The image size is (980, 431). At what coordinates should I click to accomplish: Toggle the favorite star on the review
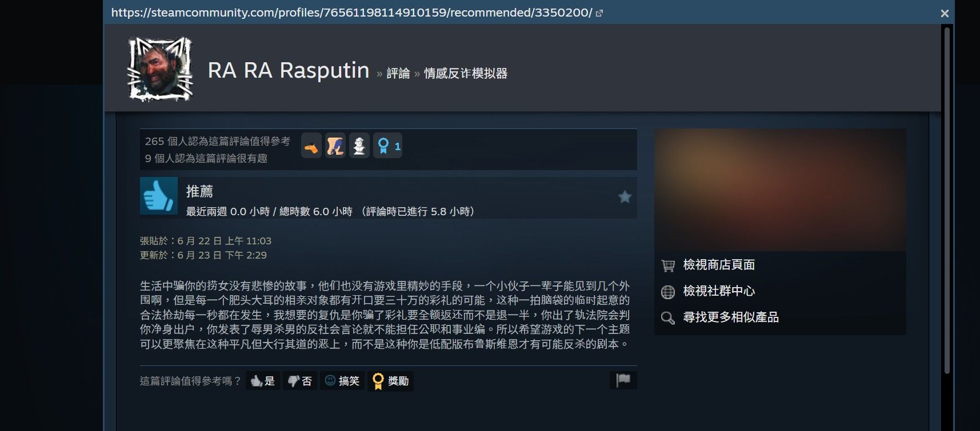(x=625, y=197)
